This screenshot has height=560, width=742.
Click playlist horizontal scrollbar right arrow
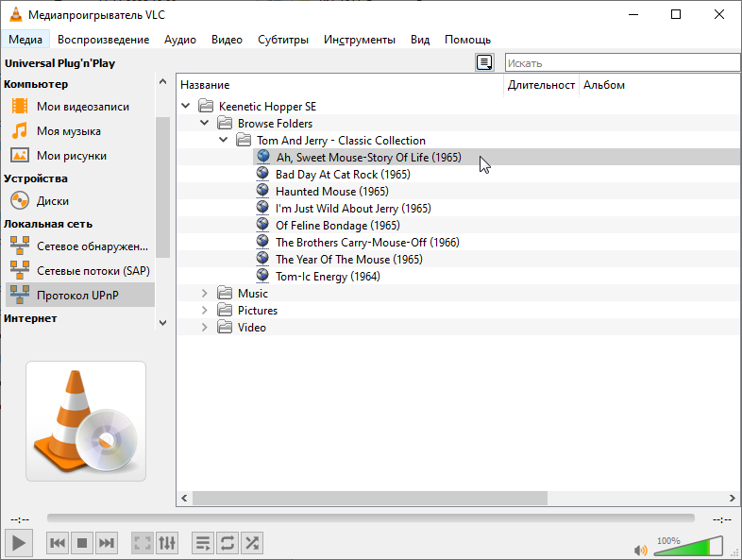[x=732, y=498]
